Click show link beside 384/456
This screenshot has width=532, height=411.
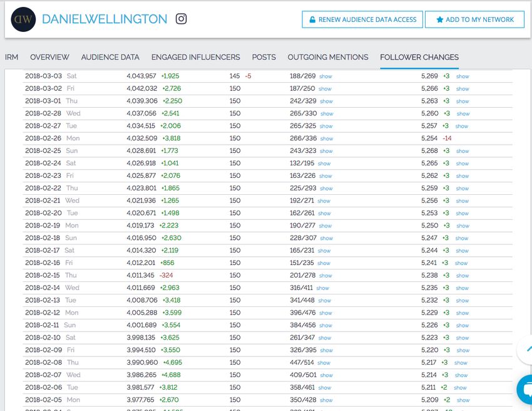tap(325, 325)
